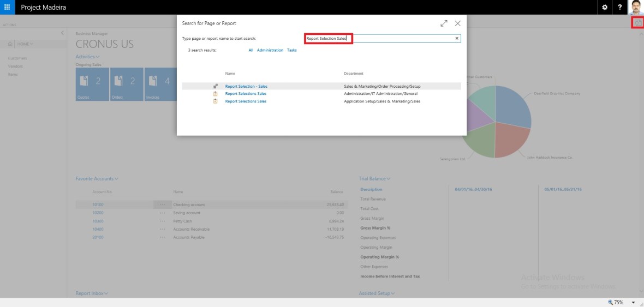Open Report Selections Sales under Application Setup

[x=246, y=101]
